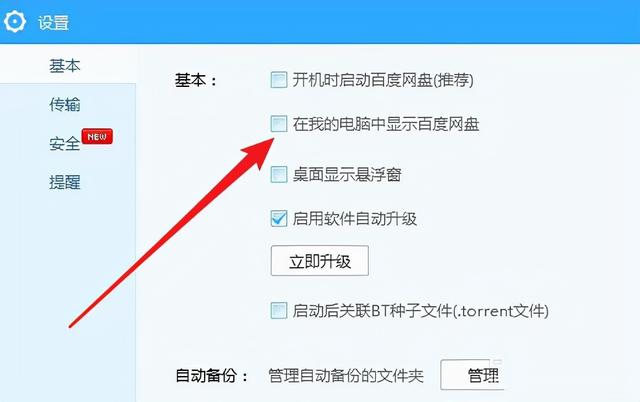
Task: Enable 在我的电脑中显示百度网盘 checkbox
Action: tap(279, 124)
